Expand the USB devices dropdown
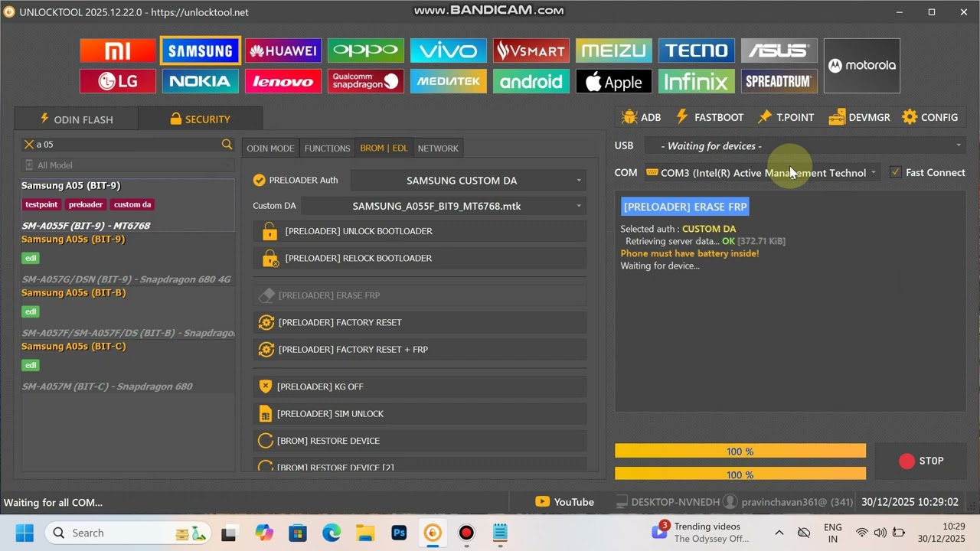980x551 pixels. (x=805, y=145)
